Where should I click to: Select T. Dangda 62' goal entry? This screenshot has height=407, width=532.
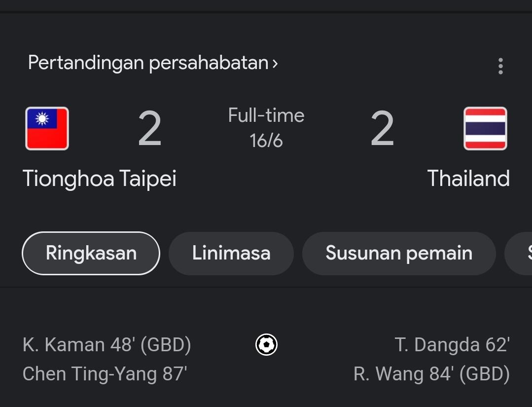[452, 345]
